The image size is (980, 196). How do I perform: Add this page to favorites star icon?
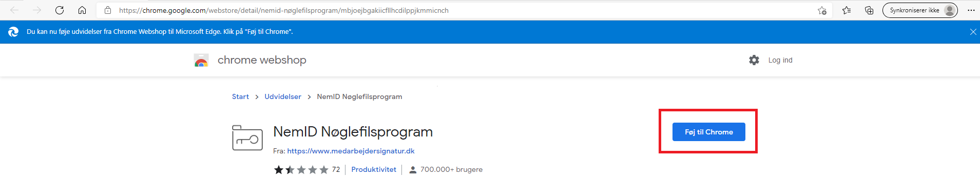coord(822,10)
